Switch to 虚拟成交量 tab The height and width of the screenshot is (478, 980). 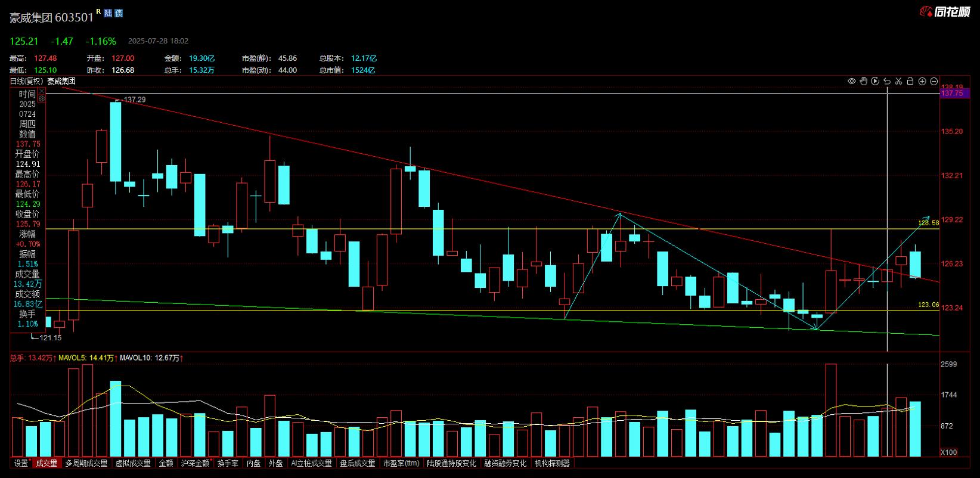(x=133, y=463)
